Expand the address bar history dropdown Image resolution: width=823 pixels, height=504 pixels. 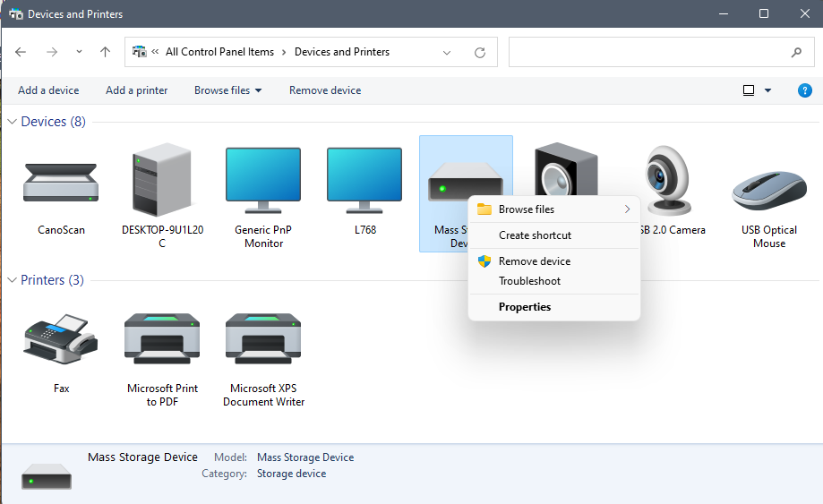(447, 53)
